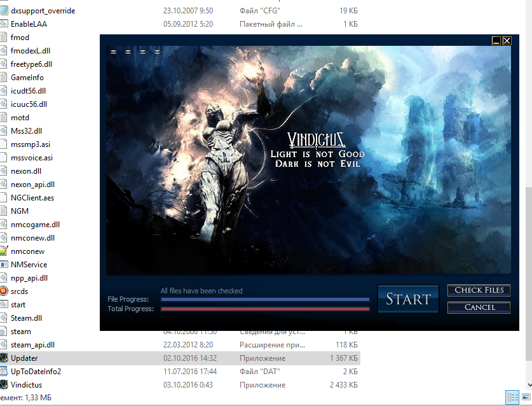The image size is (532, 406).
Task: Click the Файл "DAT" type cell
Action: [x=260, y=372]
